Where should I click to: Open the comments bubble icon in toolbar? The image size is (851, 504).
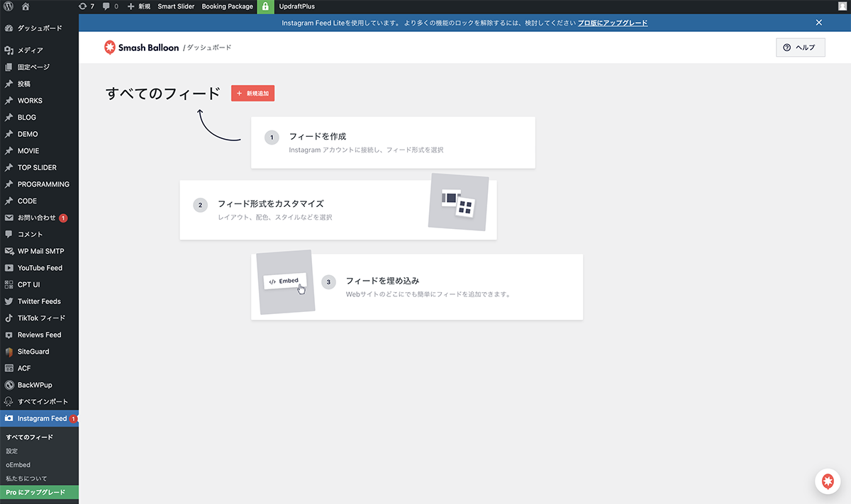[110, 6]
